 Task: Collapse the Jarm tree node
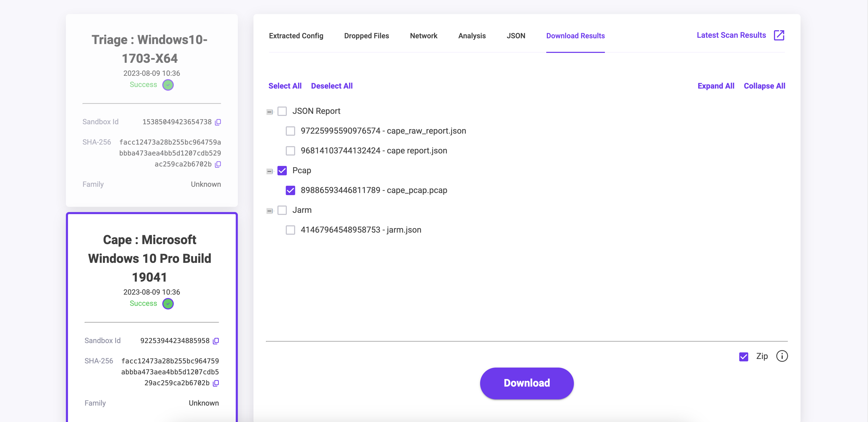coord(269,211)
